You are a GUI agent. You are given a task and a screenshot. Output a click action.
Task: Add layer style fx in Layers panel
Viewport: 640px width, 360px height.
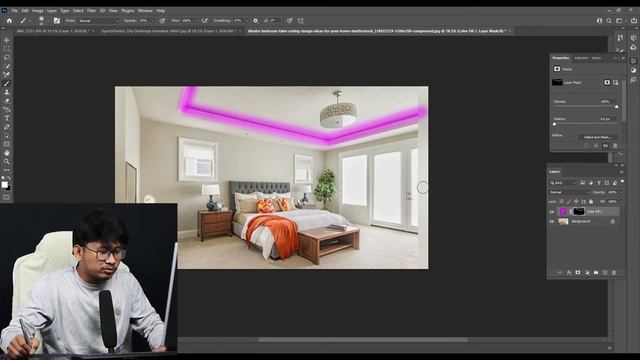569,273
